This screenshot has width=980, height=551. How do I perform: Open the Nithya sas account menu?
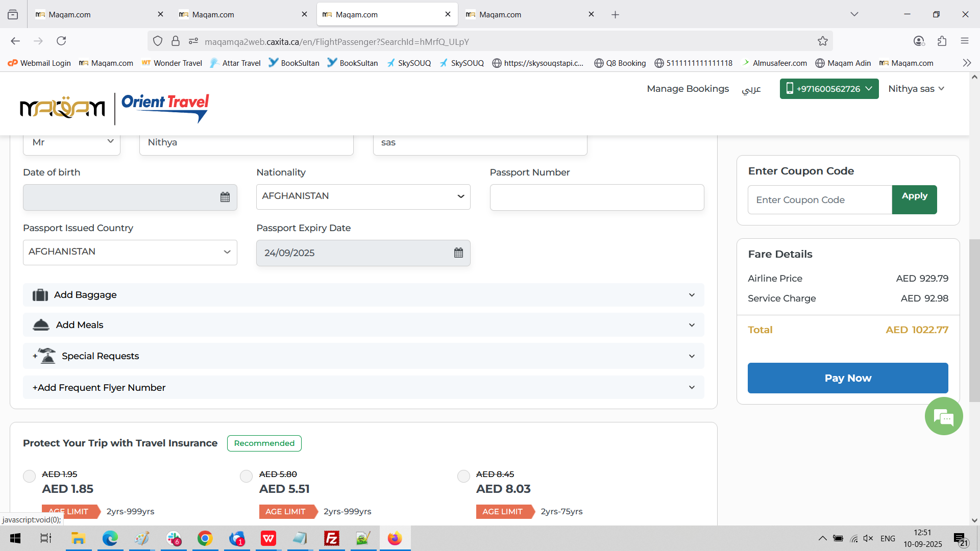point(916,89)
